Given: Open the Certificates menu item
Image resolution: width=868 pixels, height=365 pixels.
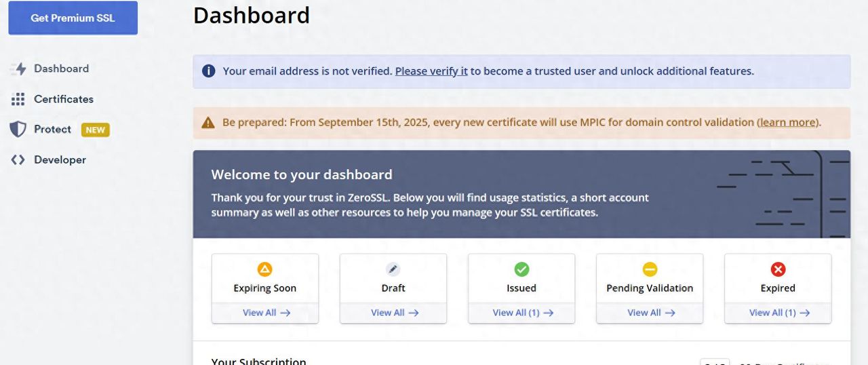Looking at the screenshot, I should click(x=64, y=99).
